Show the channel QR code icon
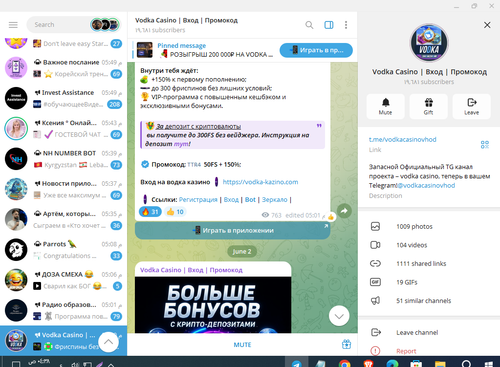The image size is (500, 367). coord(485,144)
